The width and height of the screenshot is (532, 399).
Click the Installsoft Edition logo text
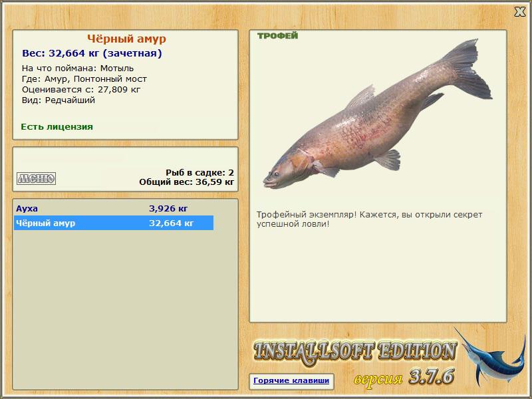click(x=354, y=352)
